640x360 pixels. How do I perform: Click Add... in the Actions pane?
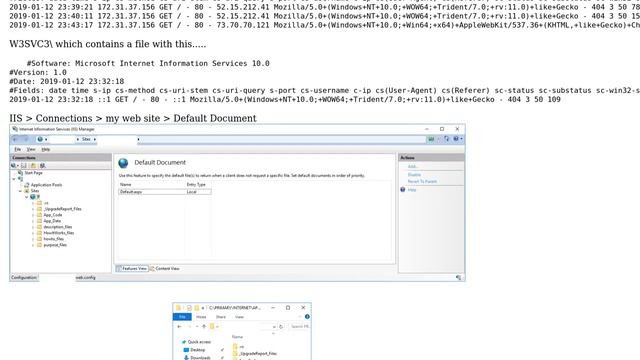413,167
